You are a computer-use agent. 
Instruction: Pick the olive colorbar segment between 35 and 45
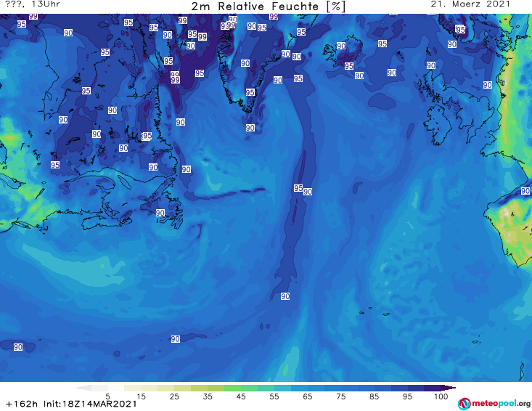[216, 388]
